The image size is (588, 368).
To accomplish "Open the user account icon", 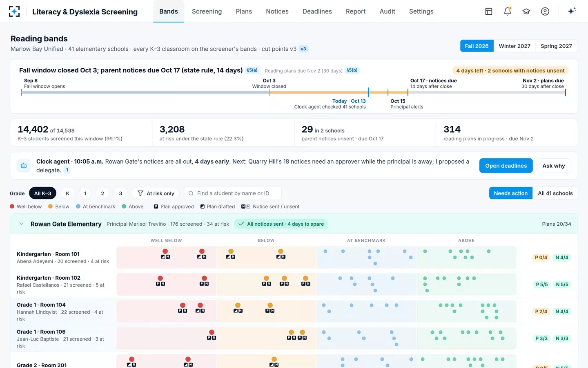I will [545, 11].
